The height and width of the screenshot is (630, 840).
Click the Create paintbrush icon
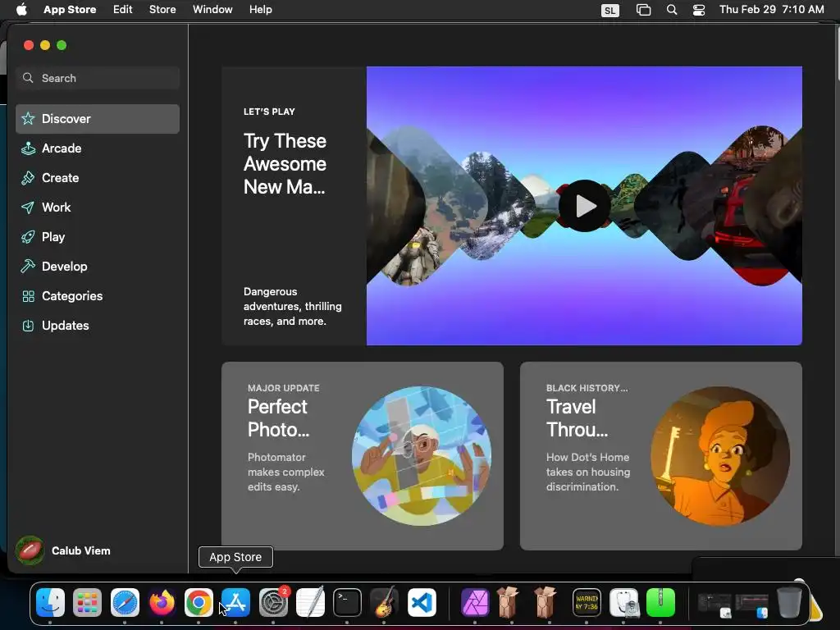pyautogui.click(x=28, y=178)
